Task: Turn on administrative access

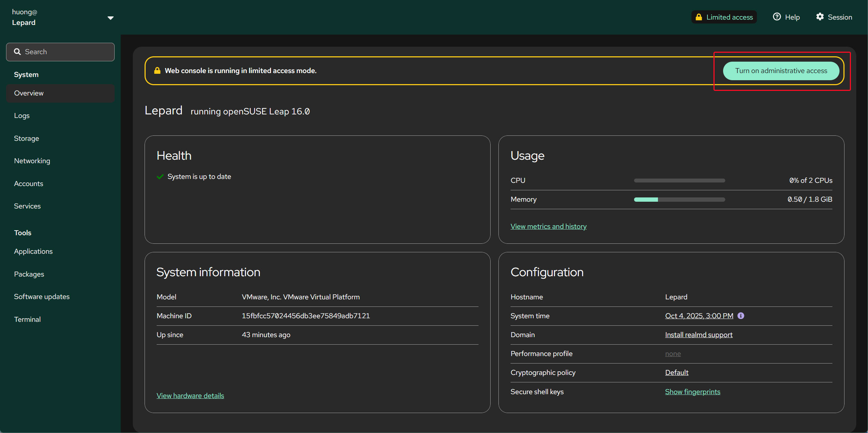Action: pos(781,71)
